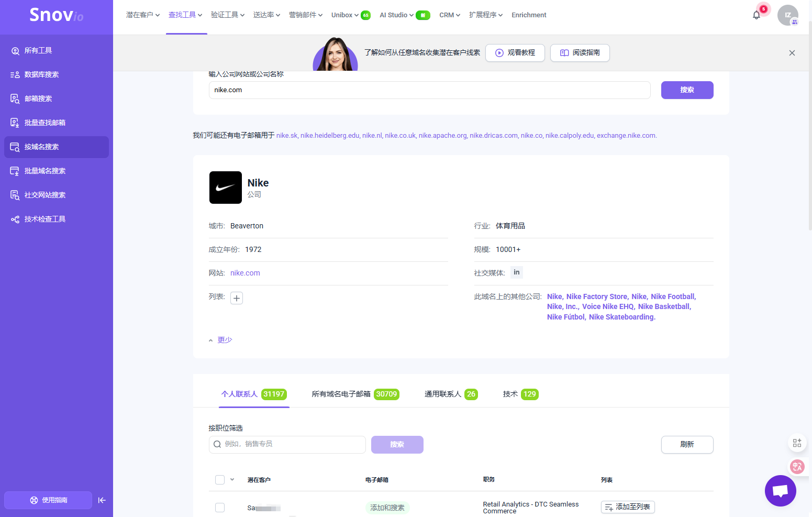Check the first contact row checkbox
The height and width of the screenshot is (517, 812).
220,507
